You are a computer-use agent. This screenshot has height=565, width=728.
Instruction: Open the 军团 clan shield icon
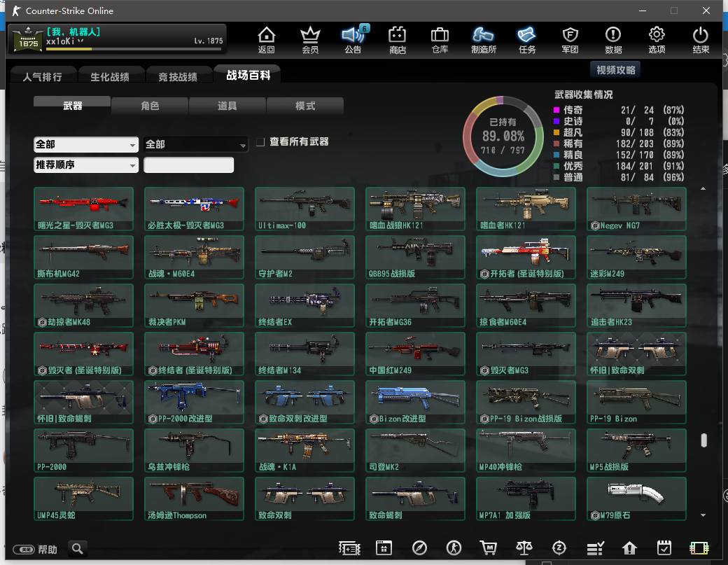(x=570, y=39)
